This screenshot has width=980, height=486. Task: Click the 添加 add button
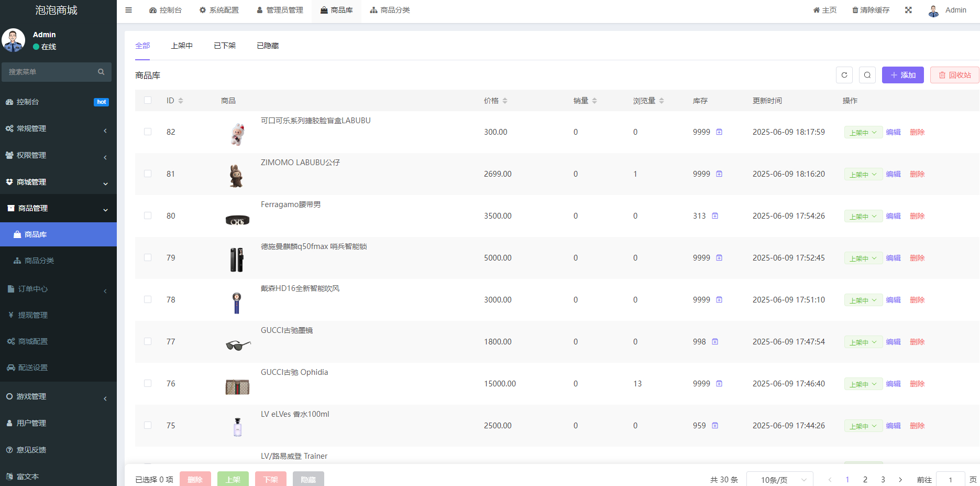tap(903, 75)
